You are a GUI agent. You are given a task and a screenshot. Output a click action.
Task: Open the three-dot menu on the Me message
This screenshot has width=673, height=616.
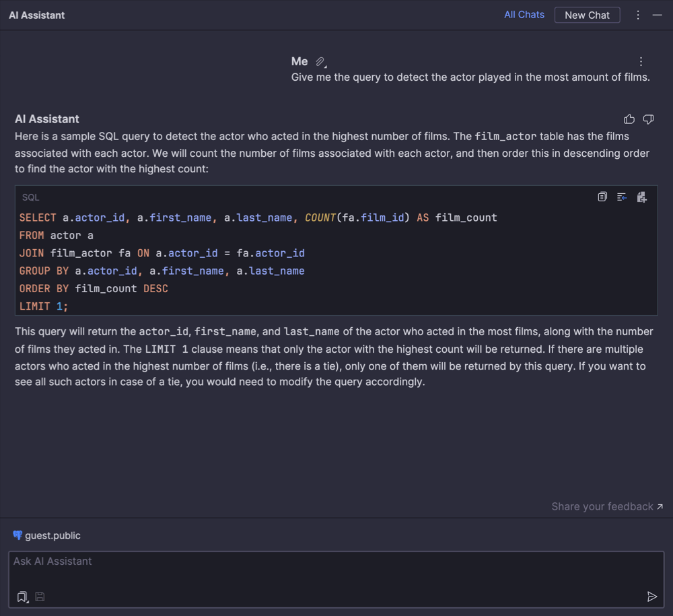click(x=641, y=62)
